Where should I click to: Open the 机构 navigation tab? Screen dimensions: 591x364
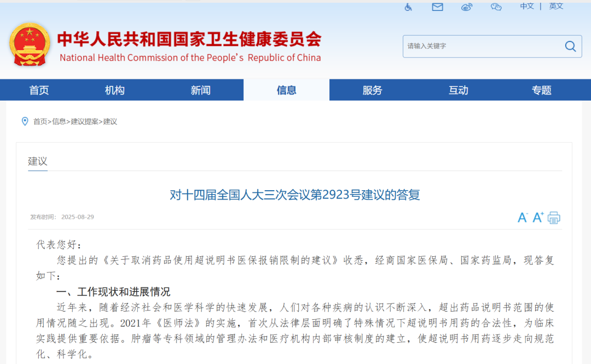coord(115,90)
